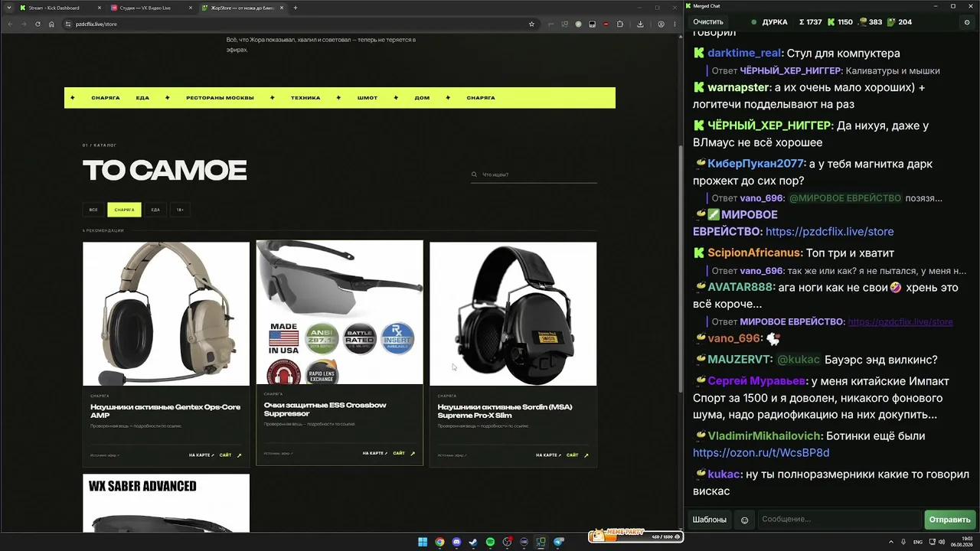
Task: Open Spotify from the taskbar
Action: [x=490, y=542]
